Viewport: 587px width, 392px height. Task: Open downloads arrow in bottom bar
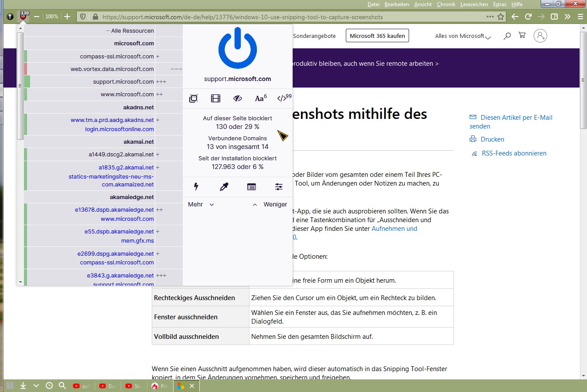click(x=23, y=385)
